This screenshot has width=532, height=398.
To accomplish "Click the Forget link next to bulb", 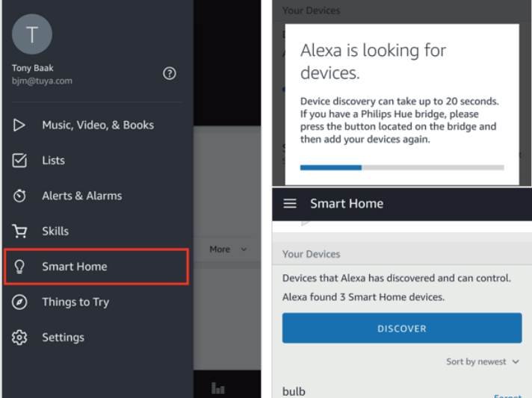I will pyautogui.click(x=507, y=395).
